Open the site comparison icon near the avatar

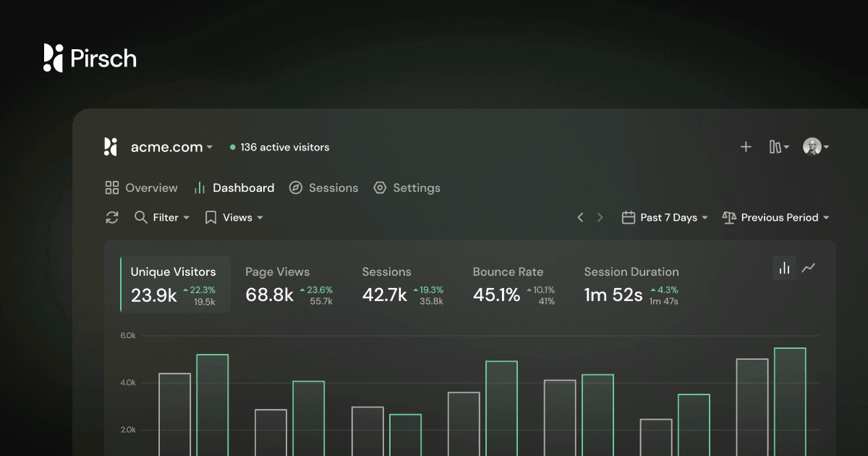coord(777,146)
